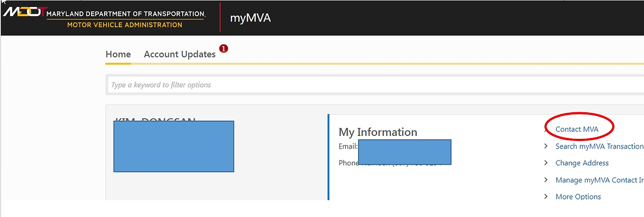Click the MDOT logo in the header
Screen dimensions: 644x217
point(24,11)
